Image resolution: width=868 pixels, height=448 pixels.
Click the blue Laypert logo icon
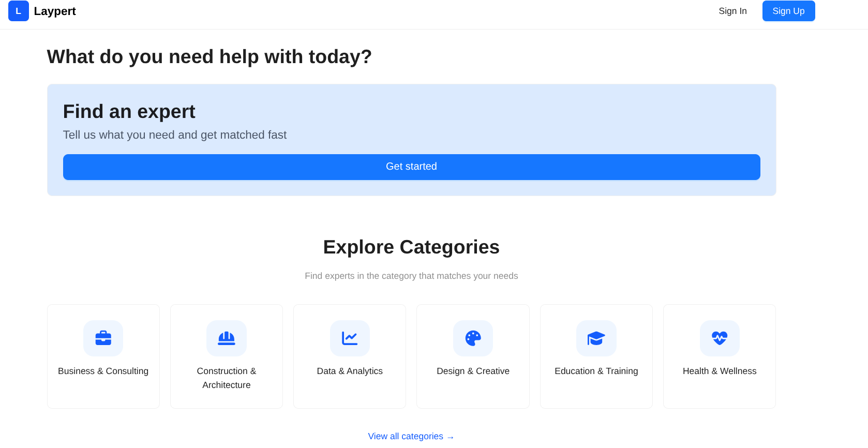click(x=19, y=11)
